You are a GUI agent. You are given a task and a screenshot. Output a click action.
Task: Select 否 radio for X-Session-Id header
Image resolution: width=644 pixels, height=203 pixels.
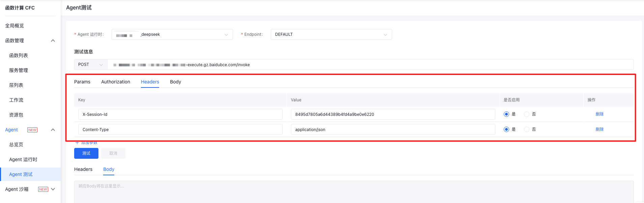click(x=527, y=114)
